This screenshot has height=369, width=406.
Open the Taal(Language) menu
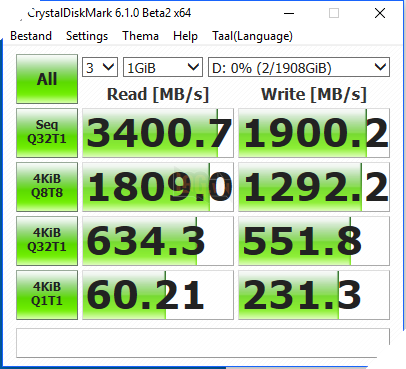252,36
